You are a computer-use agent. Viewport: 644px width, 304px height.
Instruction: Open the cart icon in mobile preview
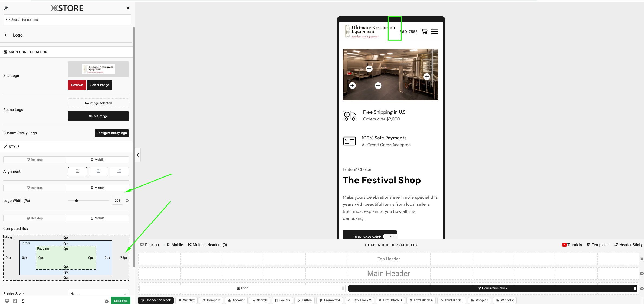click(x=425, y=32)
